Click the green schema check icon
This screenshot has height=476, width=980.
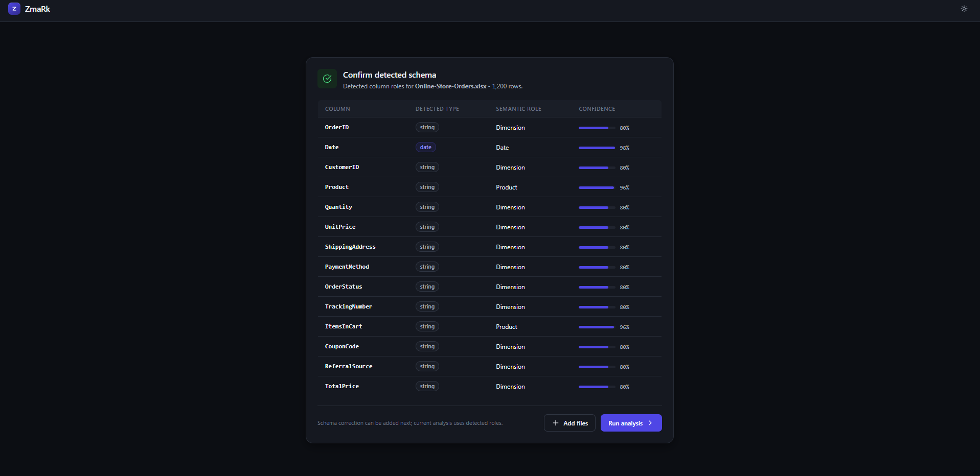click(x=327, y=79)
